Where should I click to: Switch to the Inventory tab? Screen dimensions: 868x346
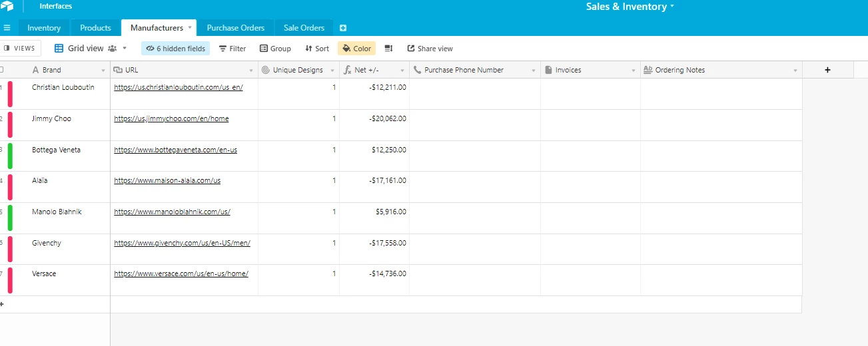44,28
